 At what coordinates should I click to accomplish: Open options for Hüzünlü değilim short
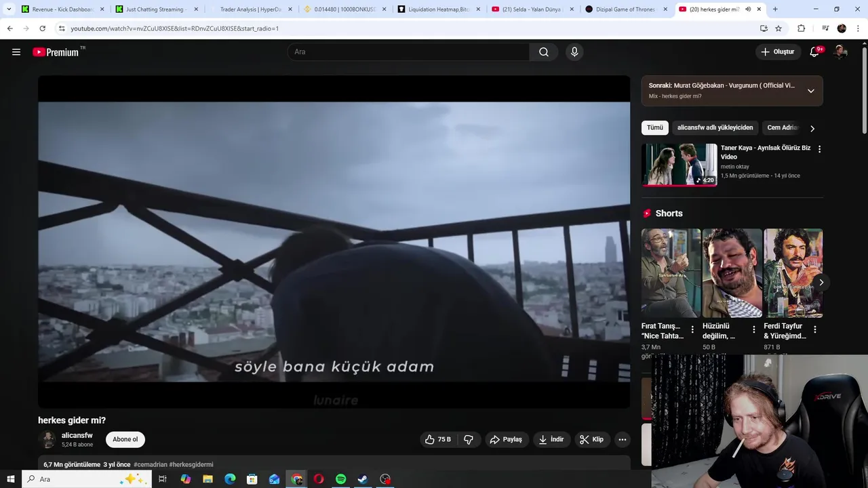point(753,329)
